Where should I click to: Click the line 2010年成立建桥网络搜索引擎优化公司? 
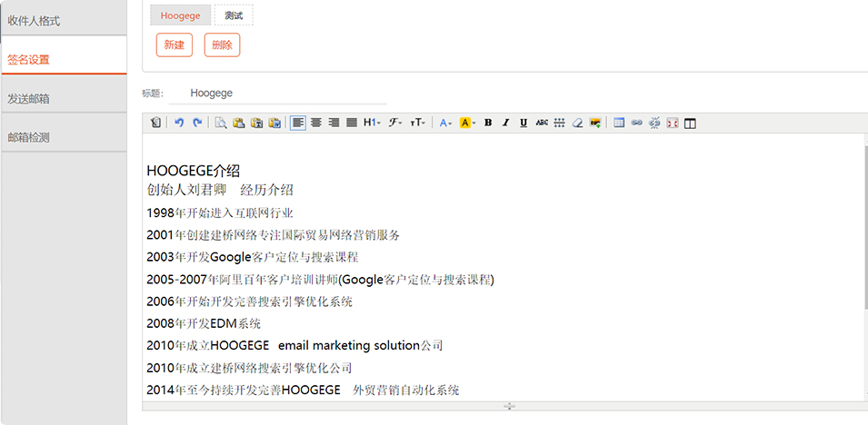click(x=249, y=368)
